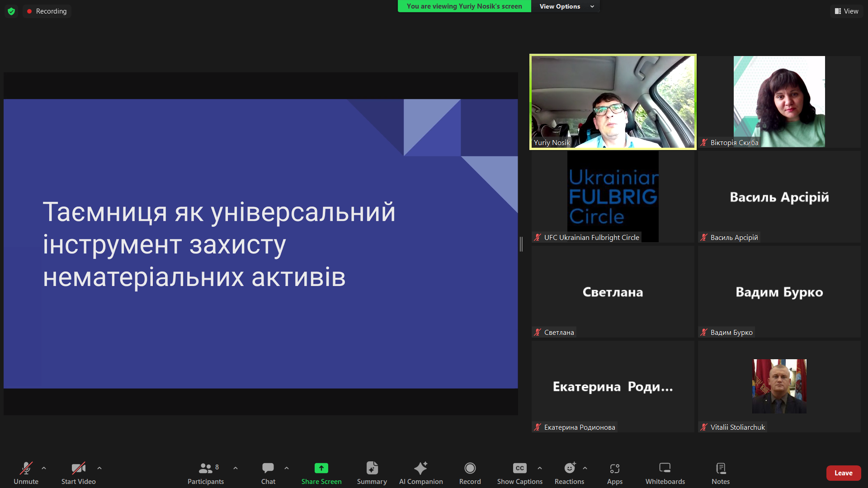Open video settings via camera chevron
The width and height of the screenshot is (868, 488).
coord(99,468)
